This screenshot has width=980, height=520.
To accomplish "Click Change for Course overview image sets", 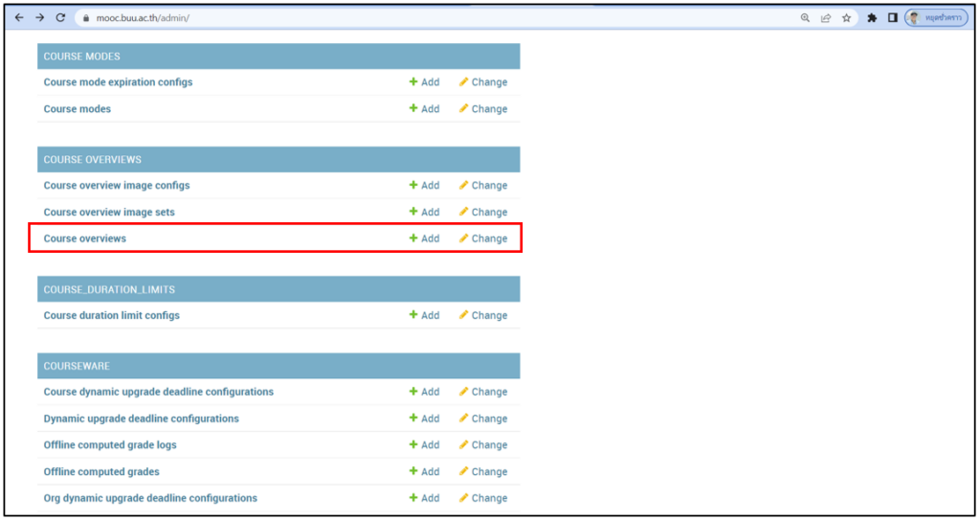I will (483, 213).
